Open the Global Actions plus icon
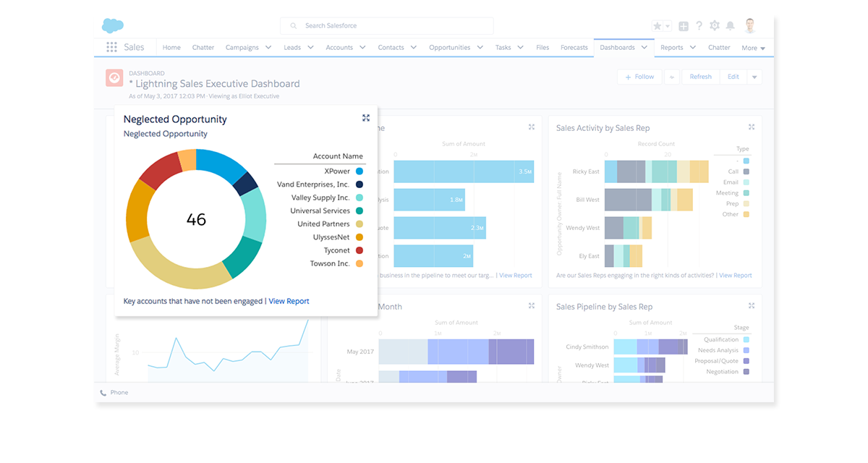Image resolution: width=868 pixels, height=463 pixels. 684,26
